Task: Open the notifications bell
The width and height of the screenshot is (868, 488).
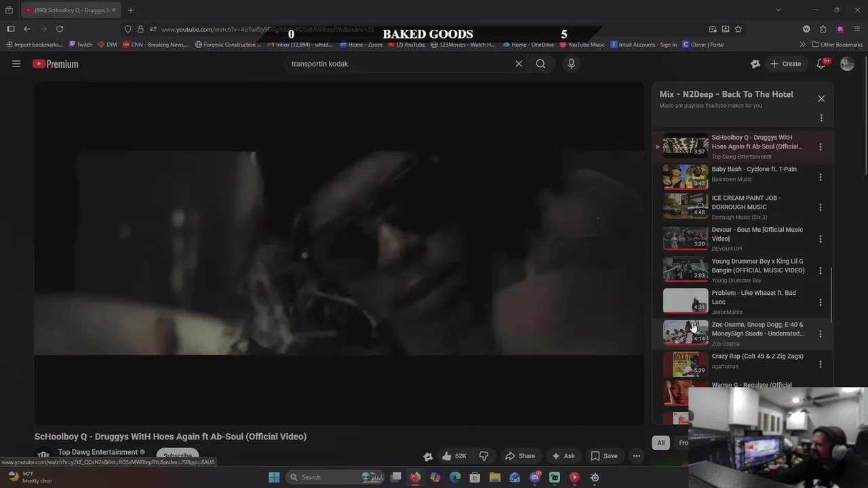Action: (x=821, y=64)
